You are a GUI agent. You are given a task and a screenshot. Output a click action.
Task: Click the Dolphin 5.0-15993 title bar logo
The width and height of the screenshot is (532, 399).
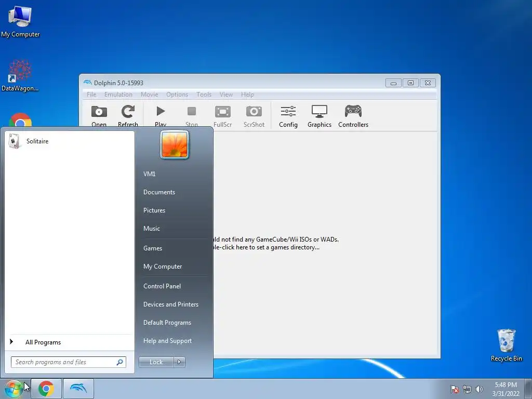point(88,83)
